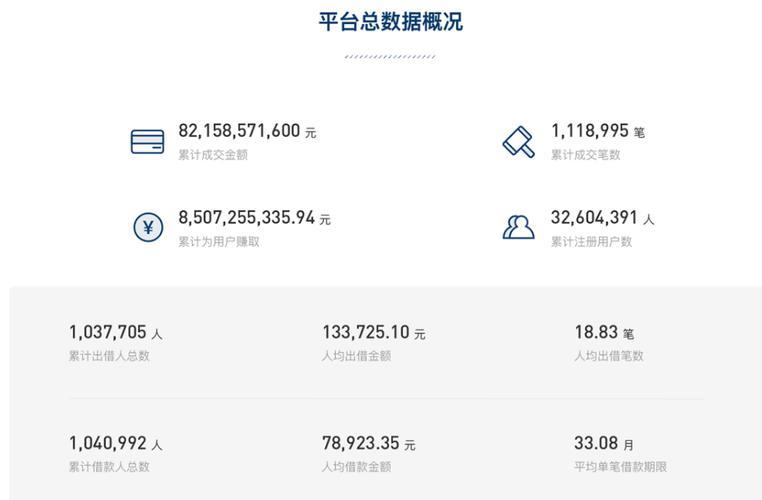The width and height of the screenshot is (762, 500).
Task: Click the 人均出借金额 label
Action: (356, 356)
